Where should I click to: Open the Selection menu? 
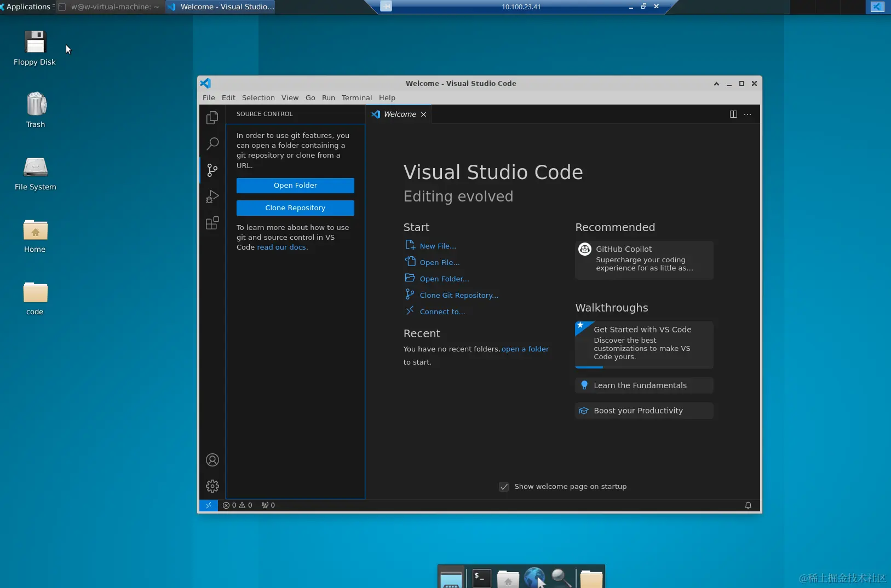click(258, 97)
